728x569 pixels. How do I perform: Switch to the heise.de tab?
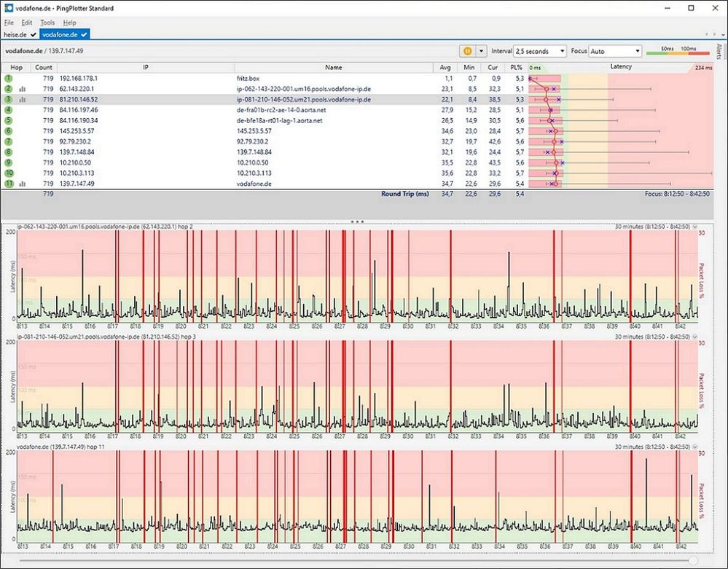tap(20, 34)
